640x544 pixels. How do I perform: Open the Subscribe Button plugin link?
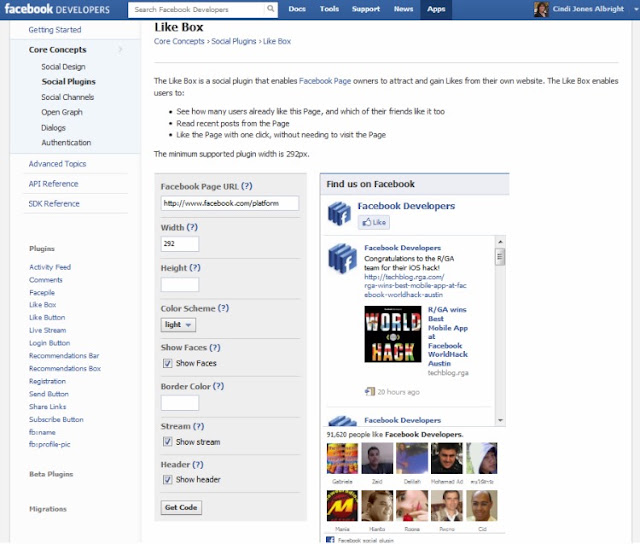click(x=56, y=419)
